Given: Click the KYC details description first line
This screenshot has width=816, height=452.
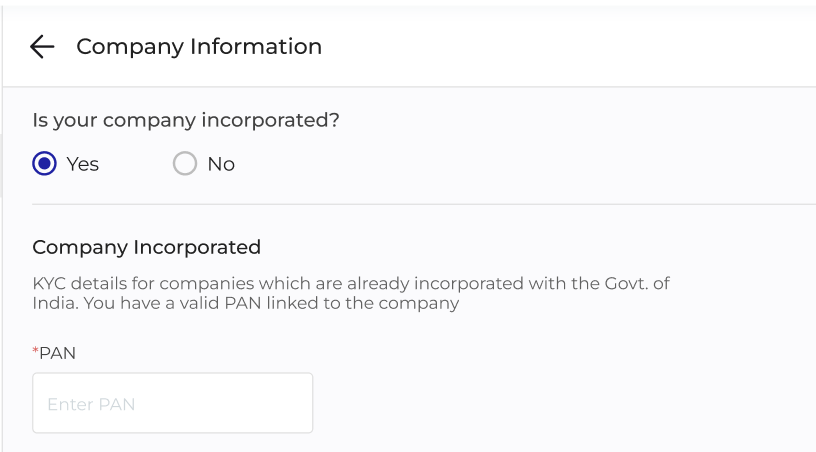Looking at the screenshot, I should tap(351, 283).
